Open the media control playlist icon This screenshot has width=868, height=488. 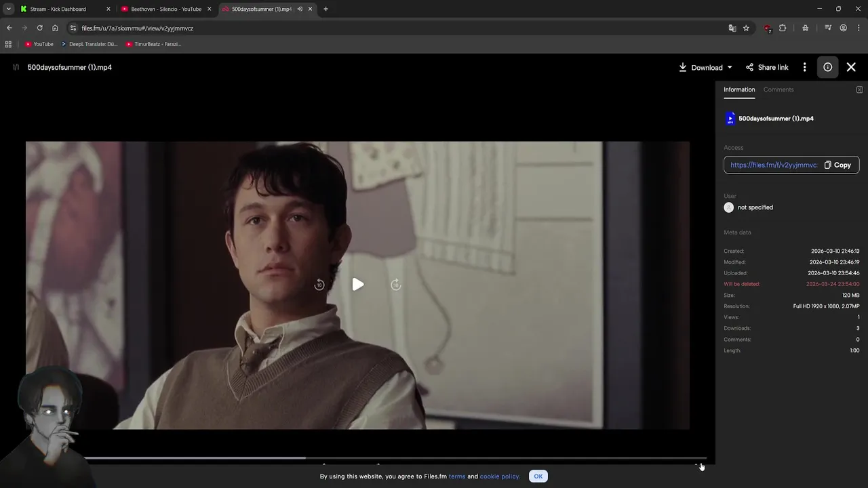(x=828, y=28)
